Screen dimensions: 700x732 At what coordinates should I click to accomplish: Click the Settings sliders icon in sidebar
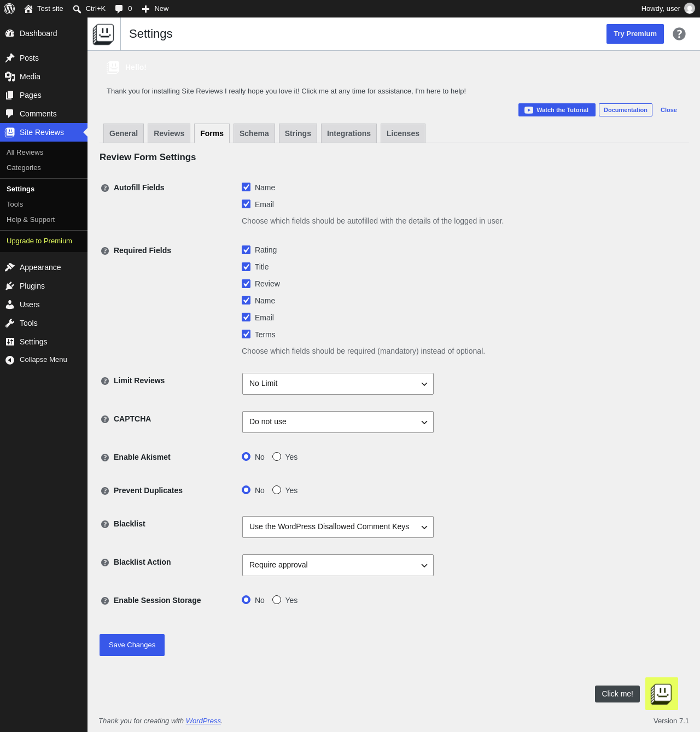[x=10, y=342]
